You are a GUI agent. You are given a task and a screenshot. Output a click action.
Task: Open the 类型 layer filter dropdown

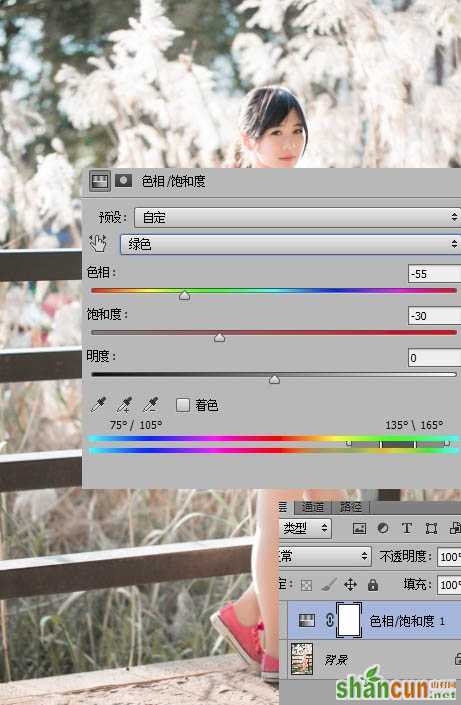[x=305, y=528]
